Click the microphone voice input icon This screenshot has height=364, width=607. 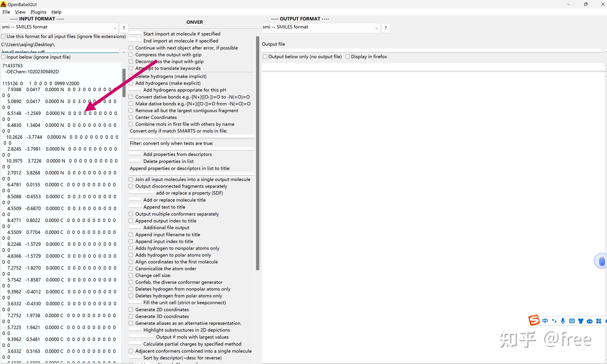(x=563, y=321)
